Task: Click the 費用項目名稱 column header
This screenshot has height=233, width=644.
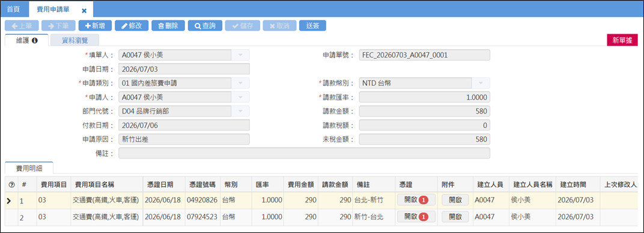Action: pyautogui.click(x=106, y=184)
